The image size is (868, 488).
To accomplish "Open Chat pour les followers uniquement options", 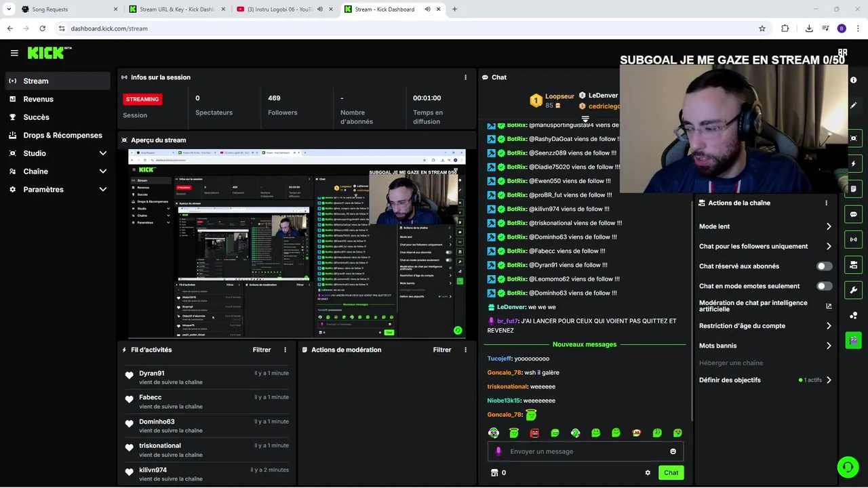I will 766,247.
